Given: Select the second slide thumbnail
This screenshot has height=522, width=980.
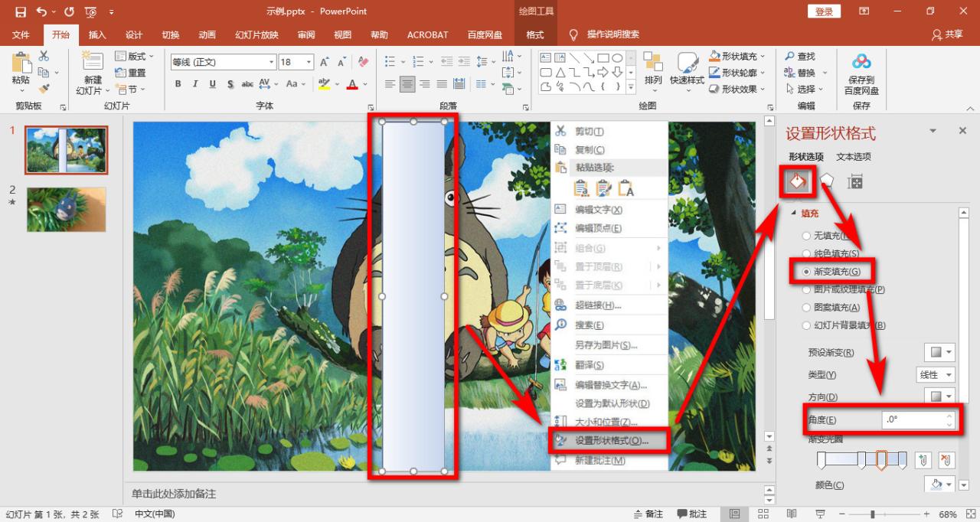Looking at the screenshot, I should [67, 209].
